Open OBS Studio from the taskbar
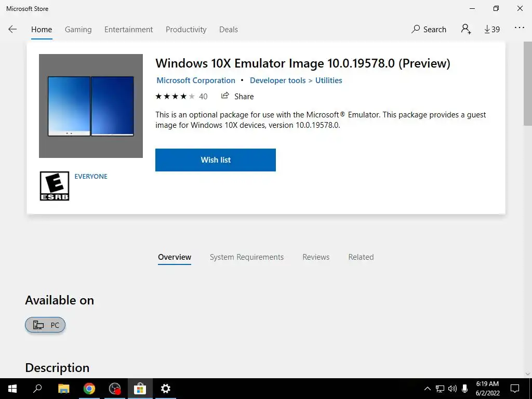This screenshot has width=532, height=399. tap(115, 389)
